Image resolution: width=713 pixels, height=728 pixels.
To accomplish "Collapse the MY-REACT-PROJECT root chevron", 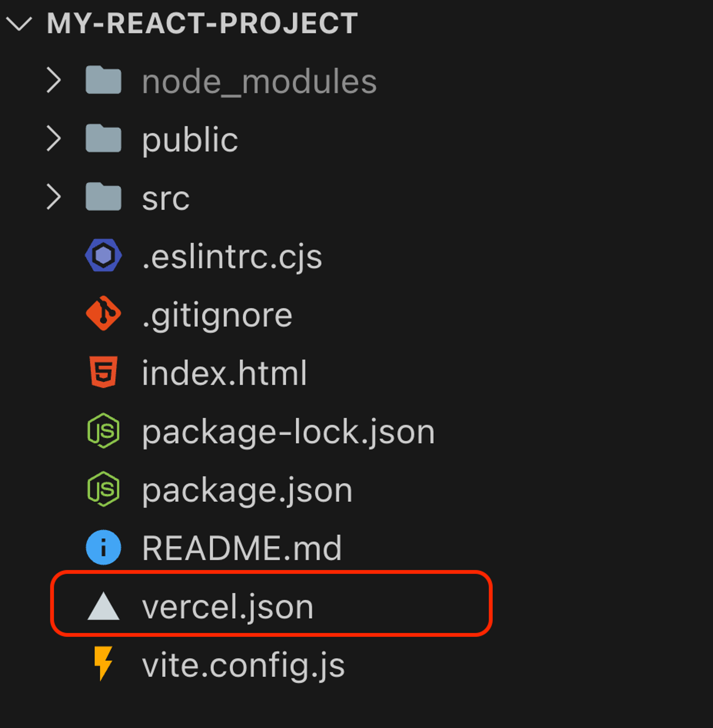I will point(19,23).
